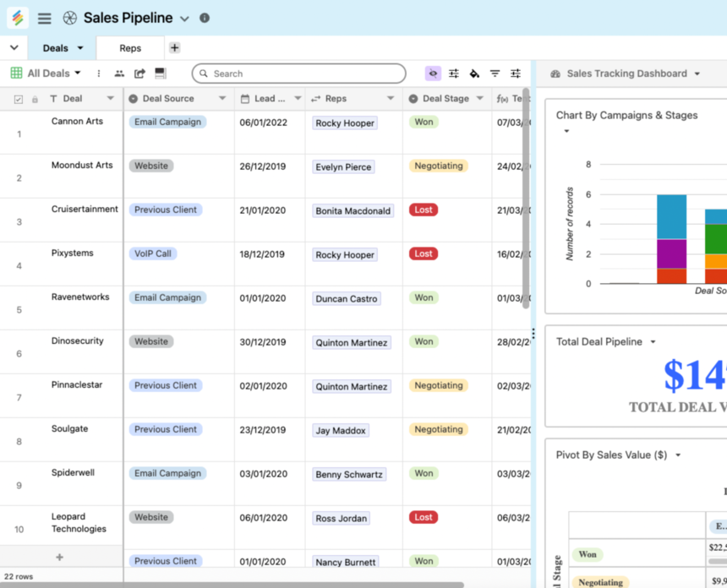
Task: Open the hamburger menu icon
Action: 44,18
